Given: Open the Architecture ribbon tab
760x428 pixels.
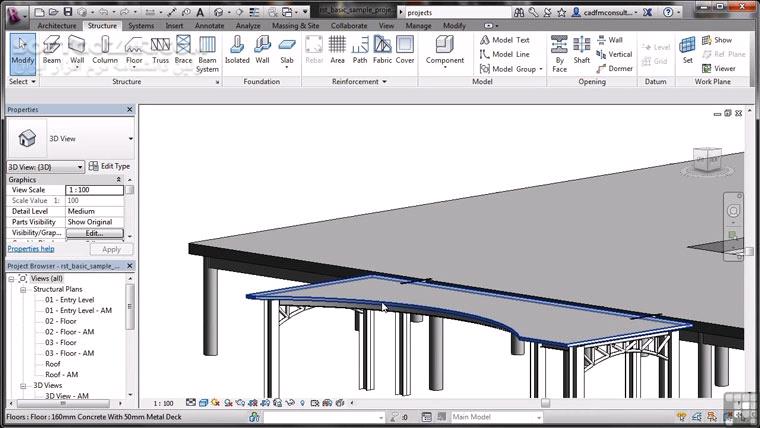Looking at the screenshot, I should click(57, 25).
